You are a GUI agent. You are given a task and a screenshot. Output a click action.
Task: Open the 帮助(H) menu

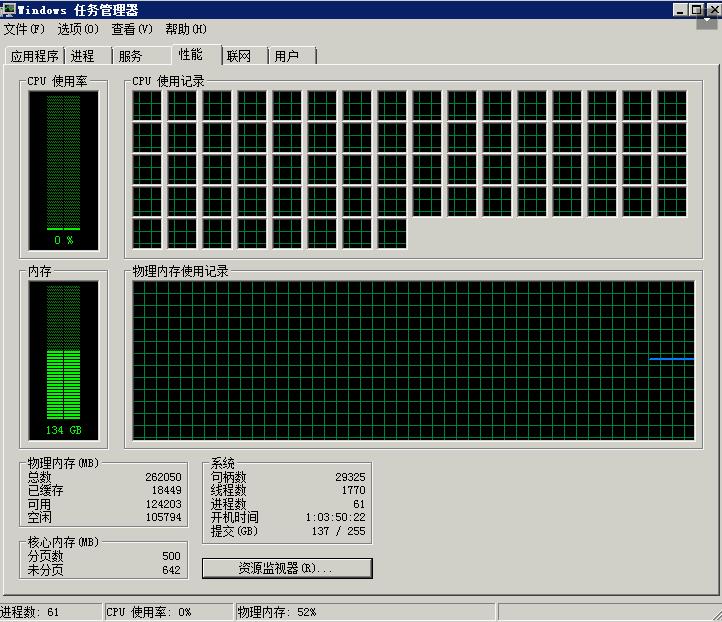pos(186,29)
